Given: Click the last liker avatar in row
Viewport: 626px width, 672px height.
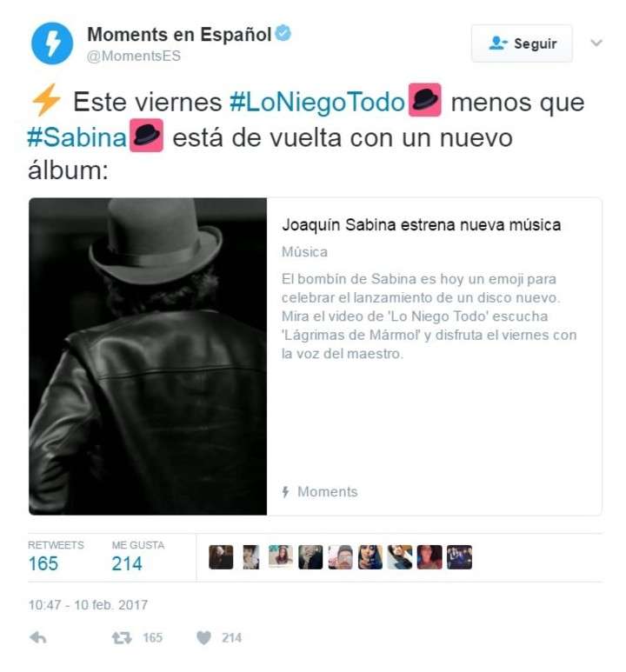Looking at the screenshot, I should (459, 557).
